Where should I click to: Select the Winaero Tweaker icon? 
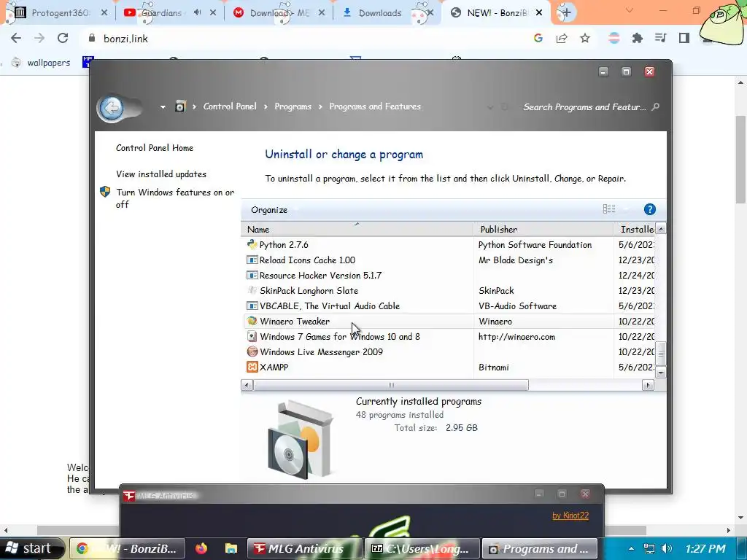pos(252,322)
